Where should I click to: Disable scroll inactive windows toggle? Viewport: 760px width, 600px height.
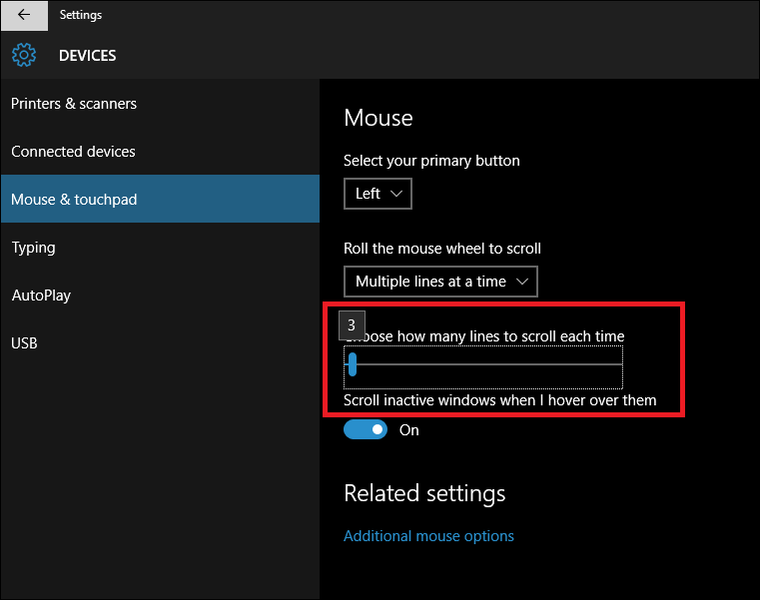point(365,430)
